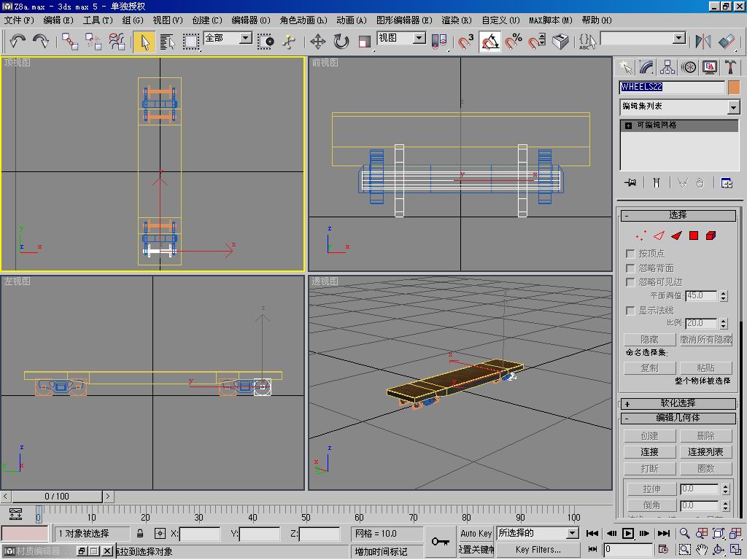The width and height of the screenshot is (747, 560).
Task: Enable the 按顶点 checkbox
Action: pyautogui.click(x=631, y=254)
